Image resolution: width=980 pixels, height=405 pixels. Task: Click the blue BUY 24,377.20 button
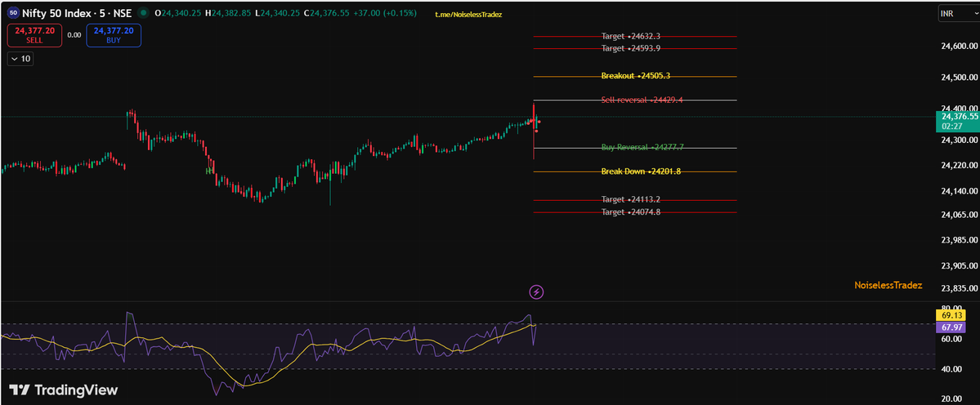point(114,35)
